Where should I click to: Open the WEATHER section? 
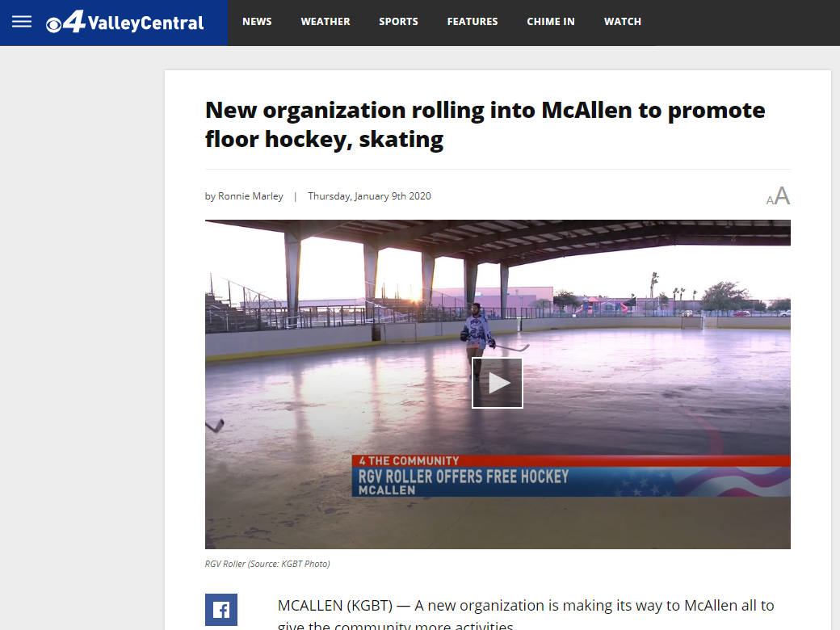(325, 22)
